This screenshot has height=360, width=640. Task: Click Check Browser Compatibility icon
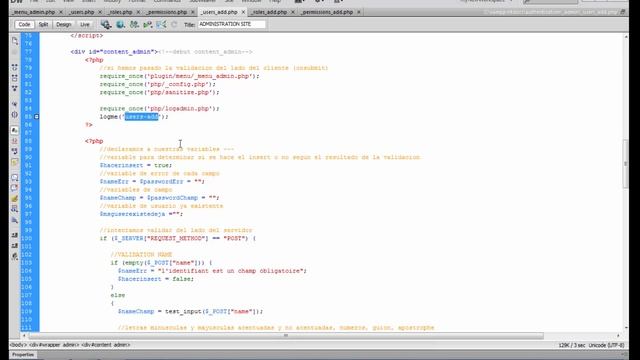point(162,24)
